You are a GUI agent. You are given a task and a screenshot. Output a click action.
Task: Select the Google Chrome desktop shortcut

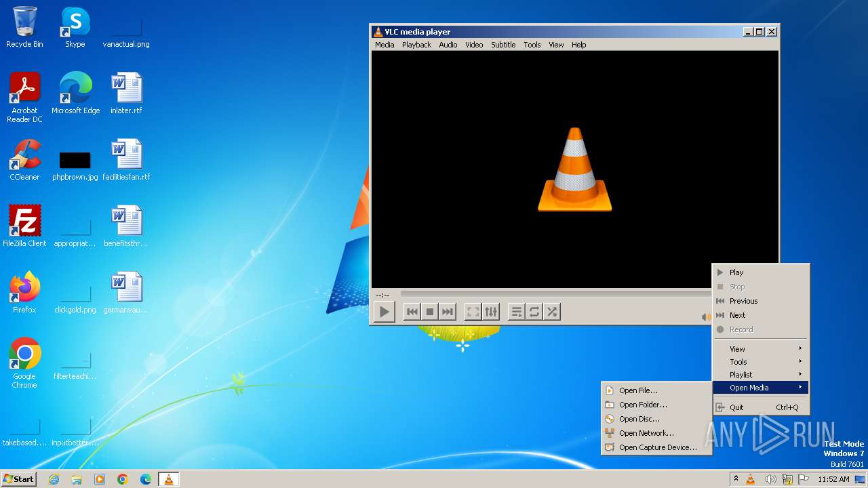[24, 363]
